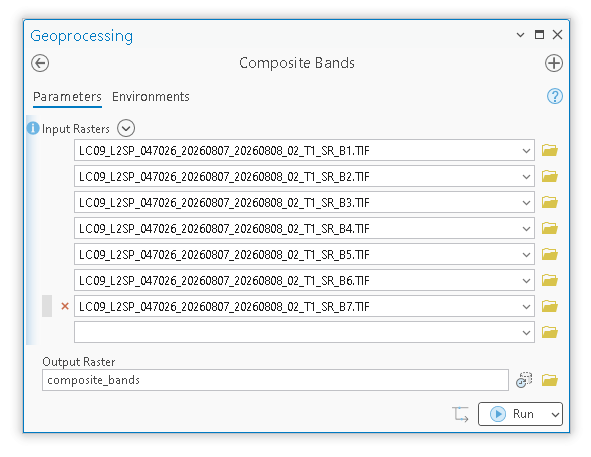Remove the SR_B7.TIF raster with red X

65,306
